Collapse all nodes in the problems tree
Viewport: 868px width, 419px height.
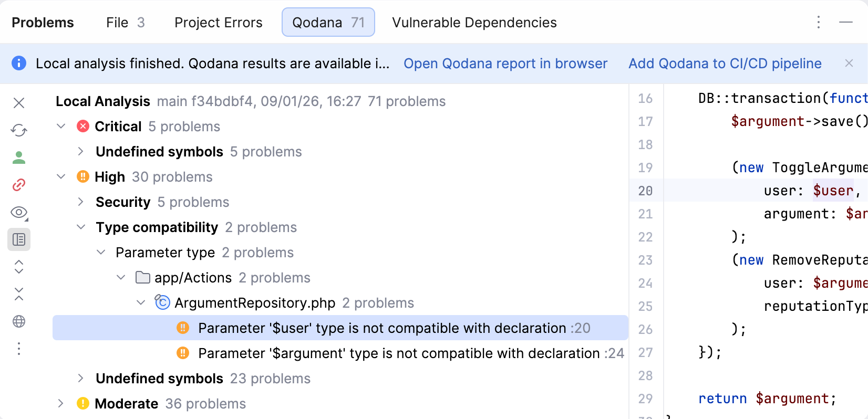click(x=19, y=294)
